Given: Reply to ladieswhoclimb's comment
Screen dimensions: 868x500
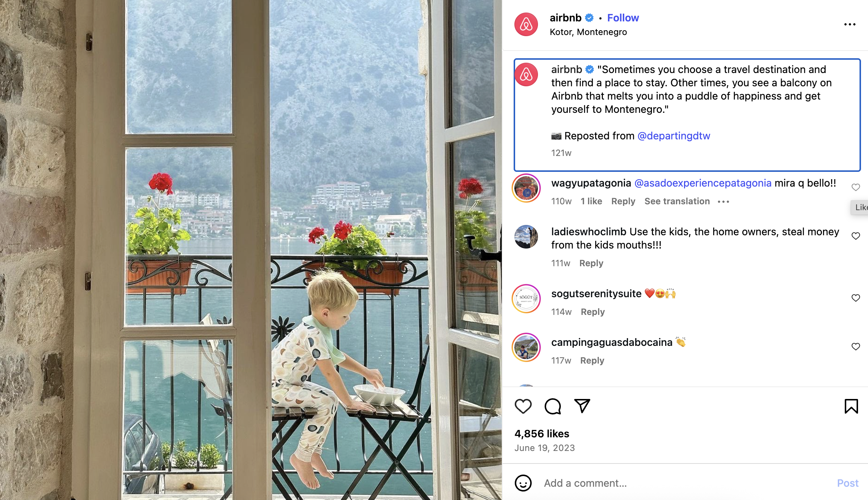Looking at the screenshot, I should click(x=591, y=263).
